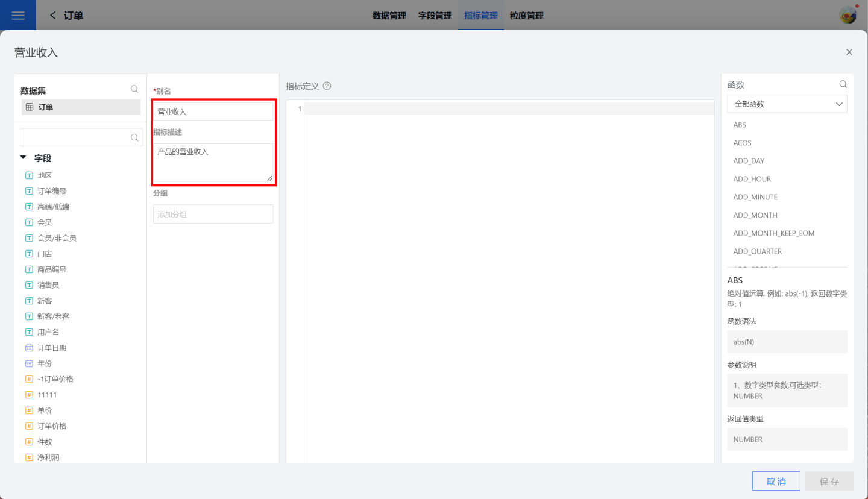This screenshot has width=868, height=499.
Task: Select the 净利润 field
Action: (48, 457)
